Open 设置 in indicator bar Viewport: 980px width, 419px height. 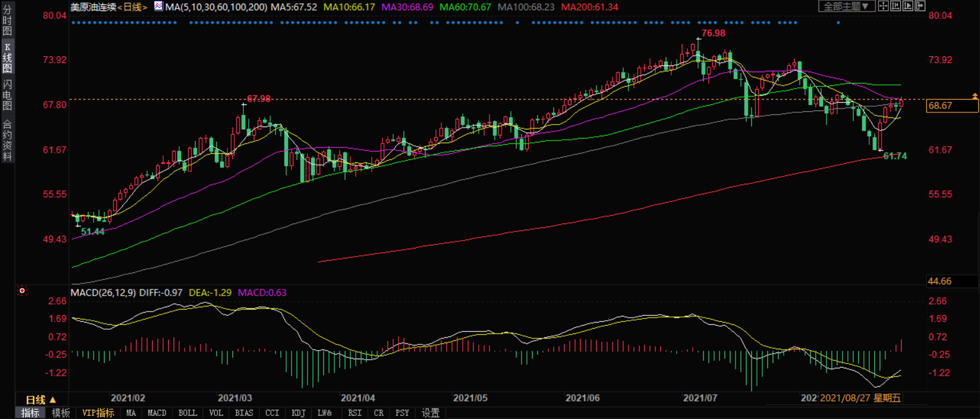click(x=430, y=413)
